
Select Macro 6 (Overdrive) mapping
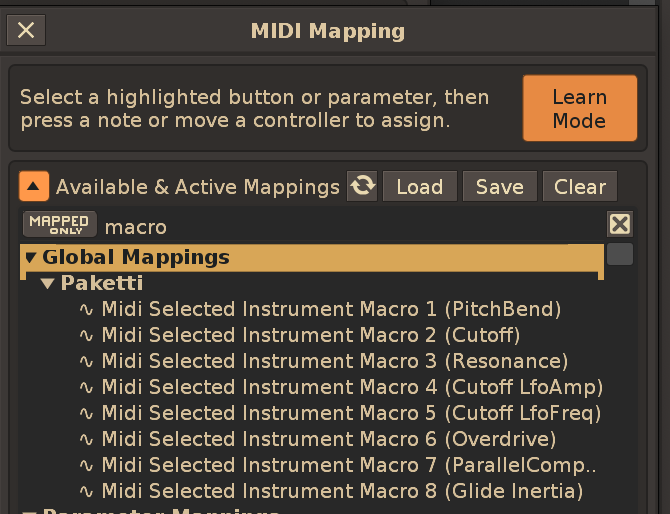(329, 439)
